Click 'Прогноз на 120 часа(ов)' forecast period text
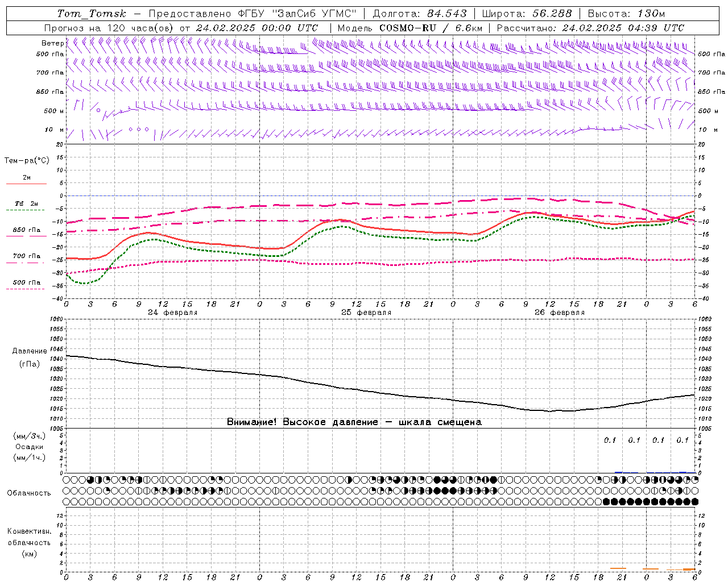Image resolution: width=728 pixels, height=582 pixels. 109,28
